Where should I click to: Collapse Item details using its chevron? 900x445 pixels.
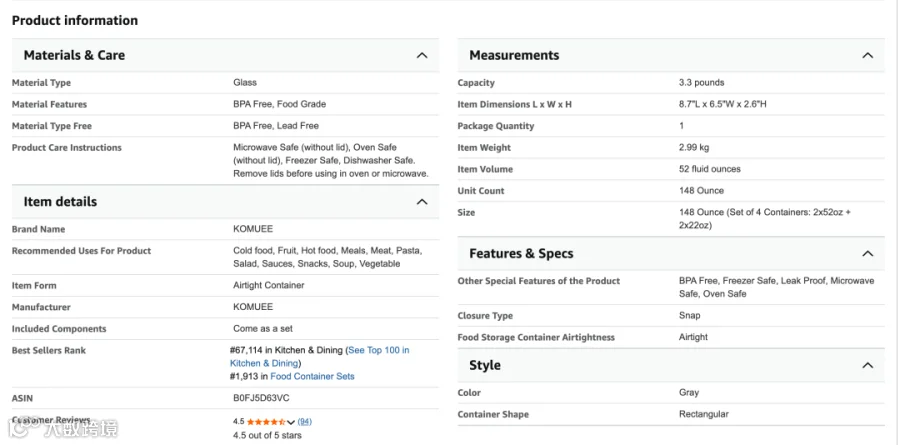point(422,202)
